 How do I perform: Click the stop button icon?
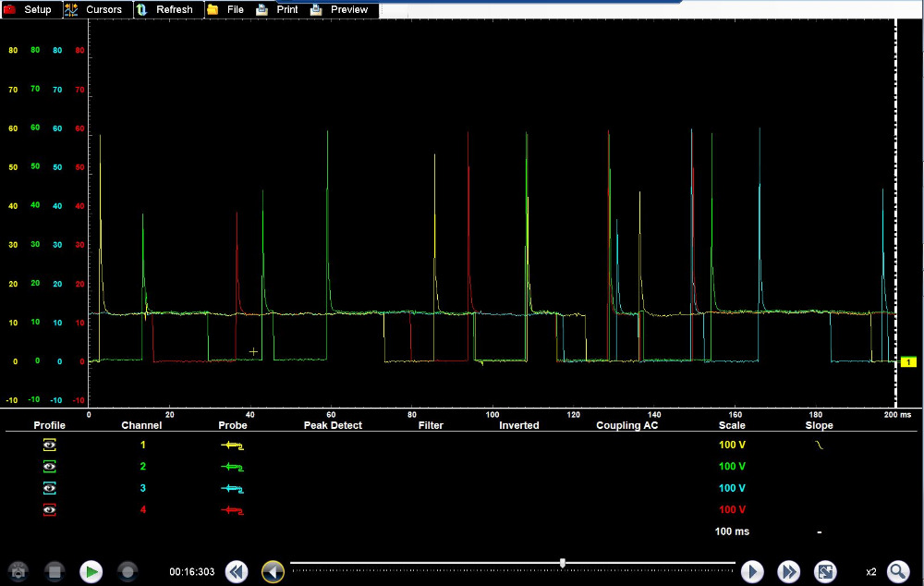coord(55,571)
